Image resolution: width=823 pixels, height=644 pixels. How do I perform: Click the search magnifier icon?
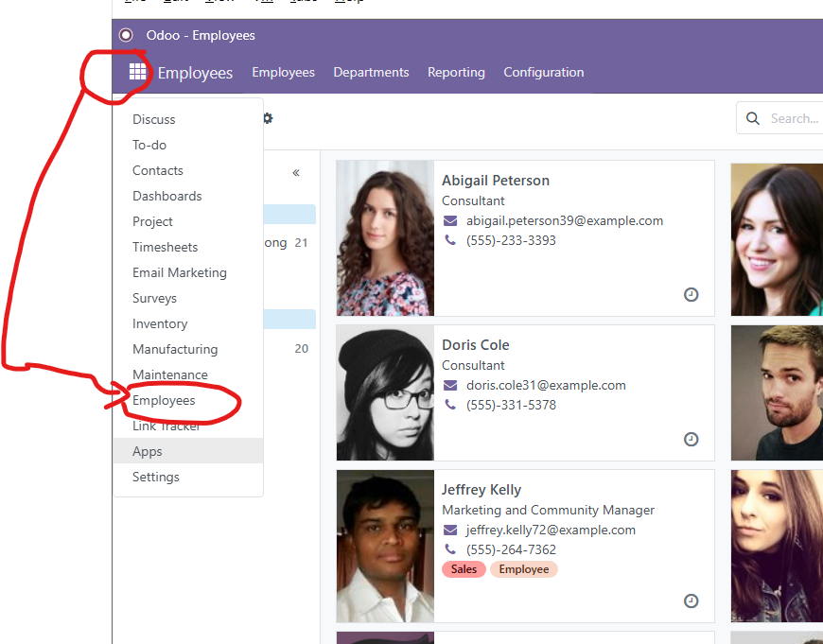753,118
